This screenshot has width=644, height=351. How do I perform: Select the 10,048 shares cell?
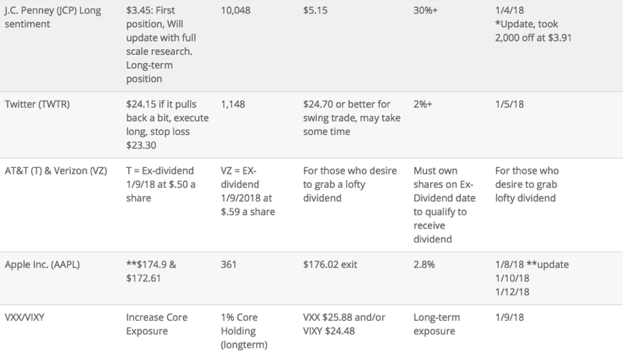[237, 11]
